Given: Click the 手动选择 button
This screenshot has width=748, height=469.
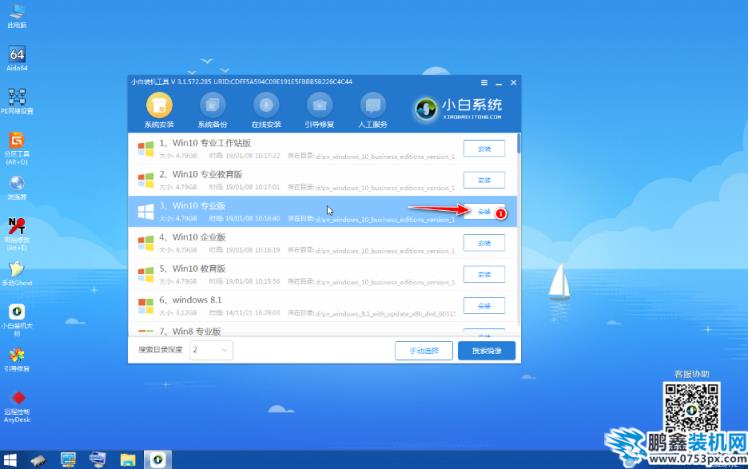Looking at the screenshot, I should [424, 351].
